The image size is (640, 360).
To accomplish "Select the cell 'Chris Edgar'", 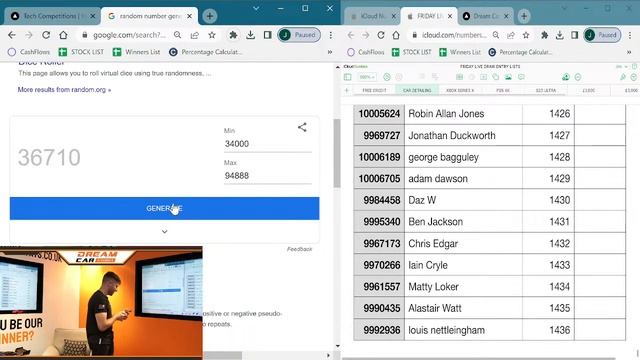I will 463,243.
